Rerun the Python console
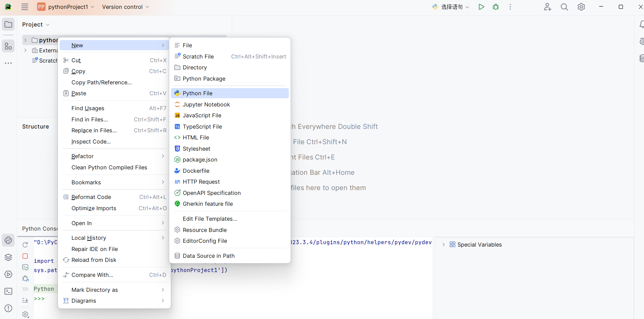Viewport: 644px width, 319px height. pyautogui.click(x=25, y=245)
